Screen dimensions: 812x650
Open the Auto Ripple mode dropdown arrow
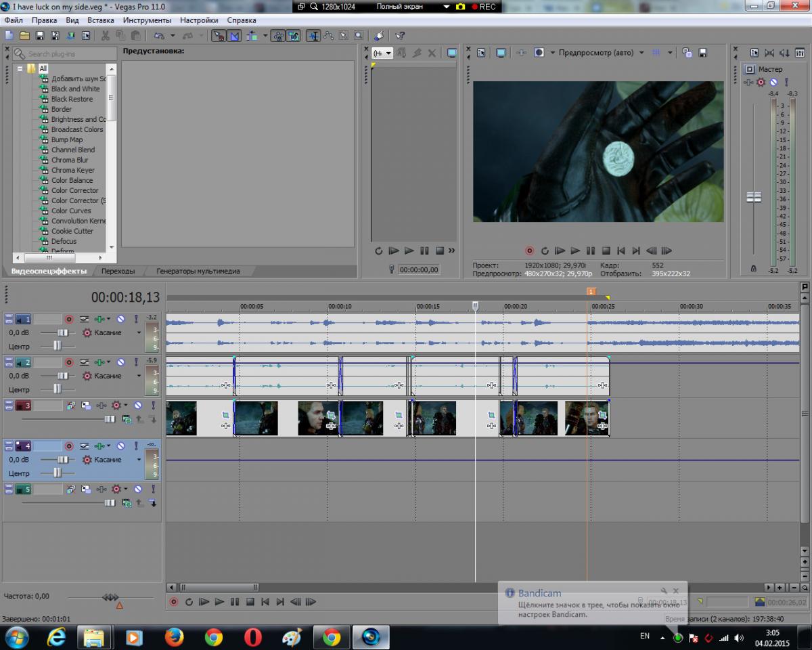pos(265,35)
